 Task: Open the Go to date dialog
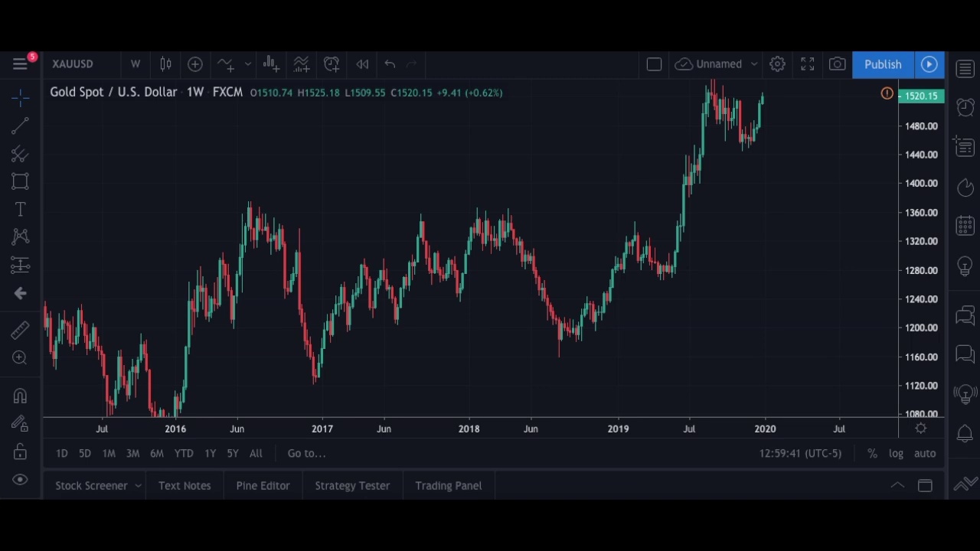click(x=306, y=453)
